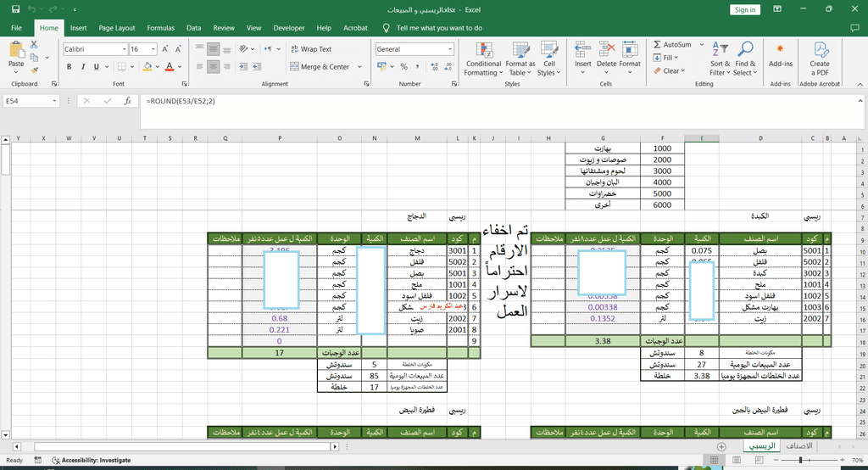The width and height of the screenshot is (868, 470).
Task: Toggle Right-to-Left text direction
Action: (x=268, y=49)
